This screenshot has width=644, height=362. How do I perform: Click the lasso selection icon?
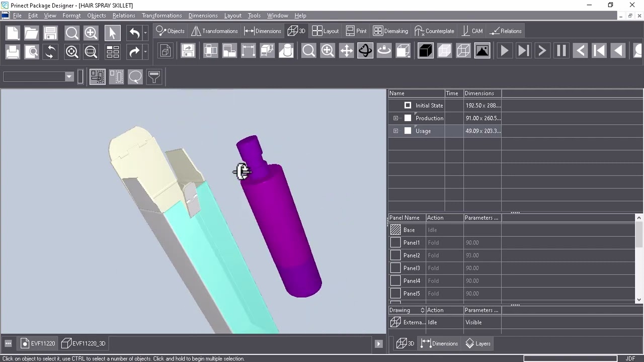(x=135, y=77)
